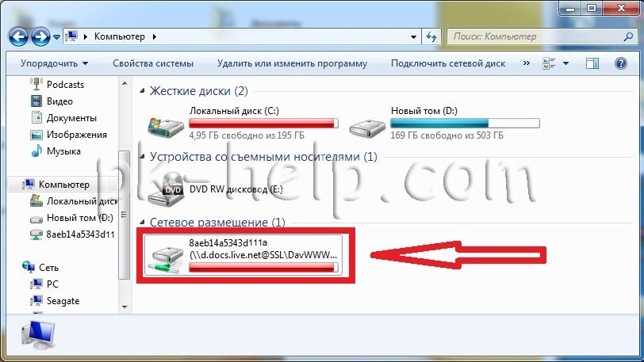Screen dimensions: 644x362
Task: Open the network drive 8aeb14a5343d111a
Action: click(243, 254)
